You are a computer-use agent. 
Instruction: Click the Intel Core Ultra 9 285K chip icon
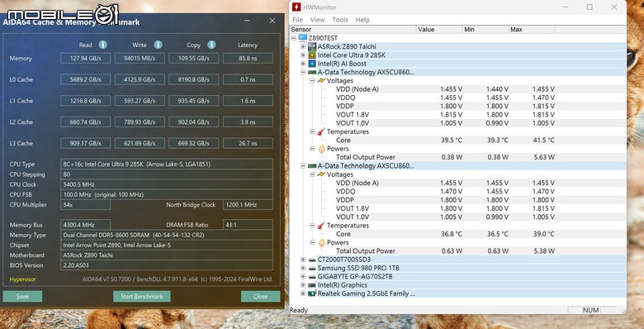click(x=312, y=55)
